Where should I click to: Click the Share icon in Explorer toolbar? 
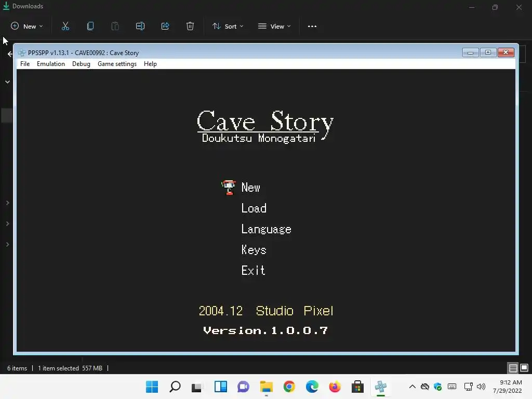point(165,26)
